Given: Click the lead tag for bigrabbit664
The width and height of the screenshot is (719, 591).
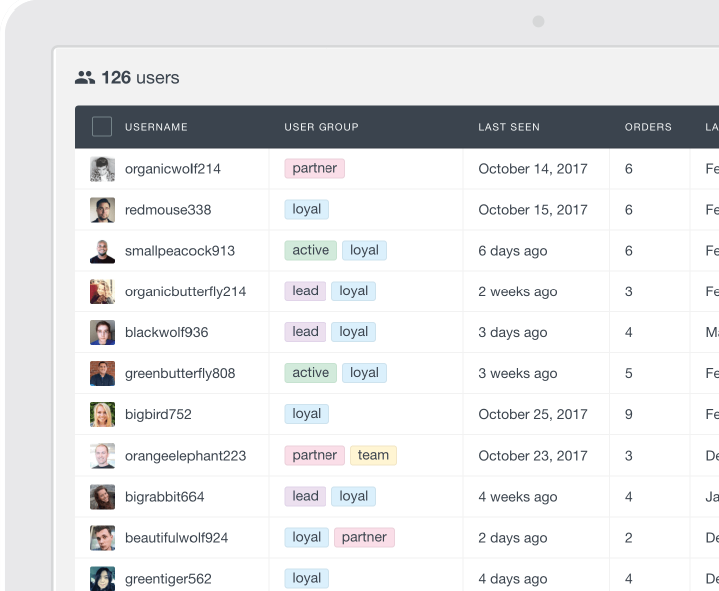Looking at the screenshot, I should pyautogui.click(x=305, y=497).
